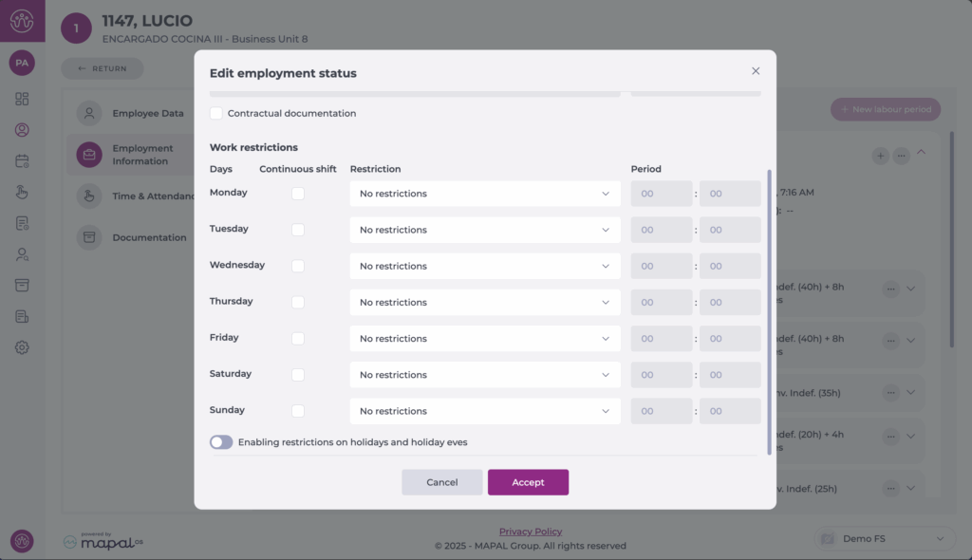
Task: Open the dashboard grid icon in sidebar
Action: click(22, 99)
